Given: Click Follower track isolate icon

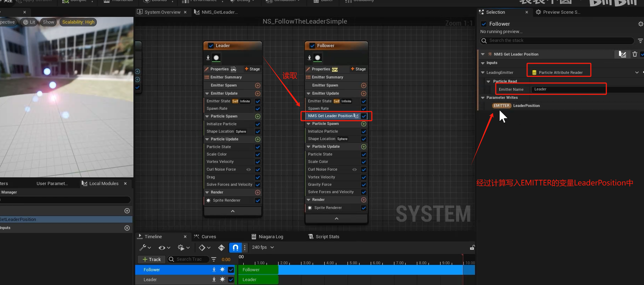Looking at the screenshot, I should click(214, 270).
